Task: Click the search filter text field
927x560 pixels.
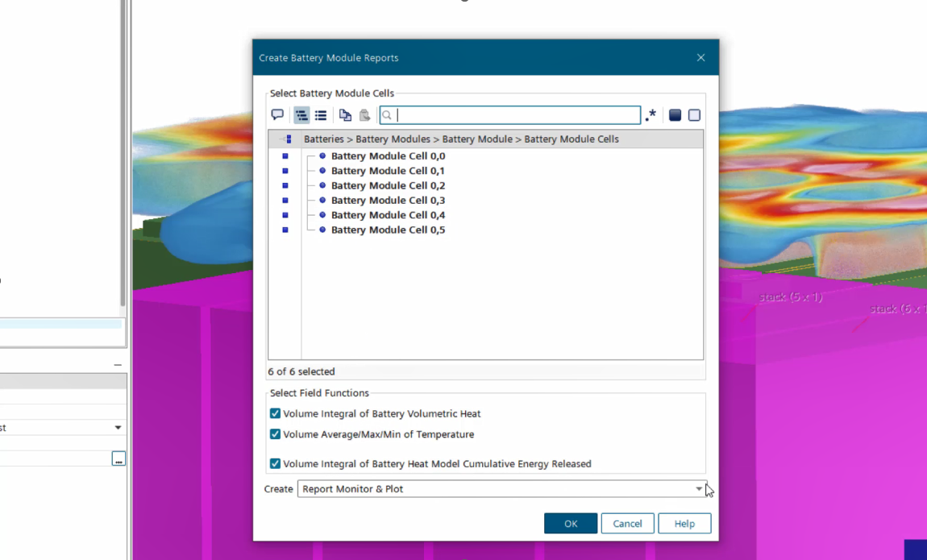Action: coord(510,114)
